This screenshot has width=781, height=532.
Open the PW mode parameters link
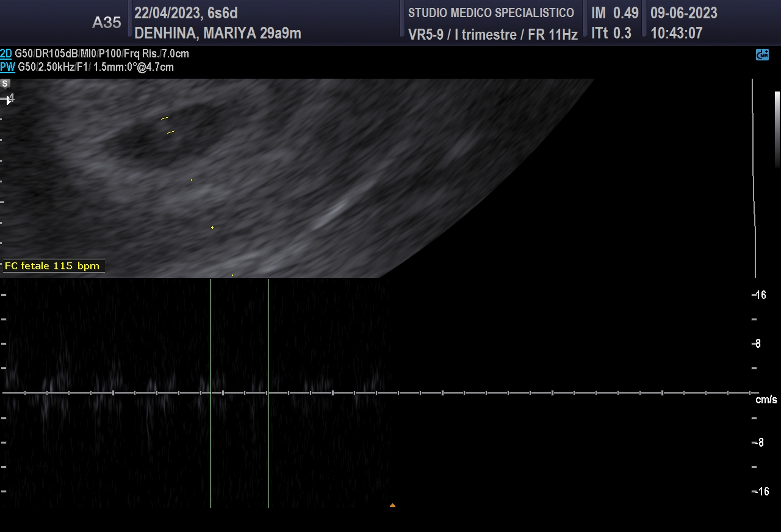click(7, 67)
